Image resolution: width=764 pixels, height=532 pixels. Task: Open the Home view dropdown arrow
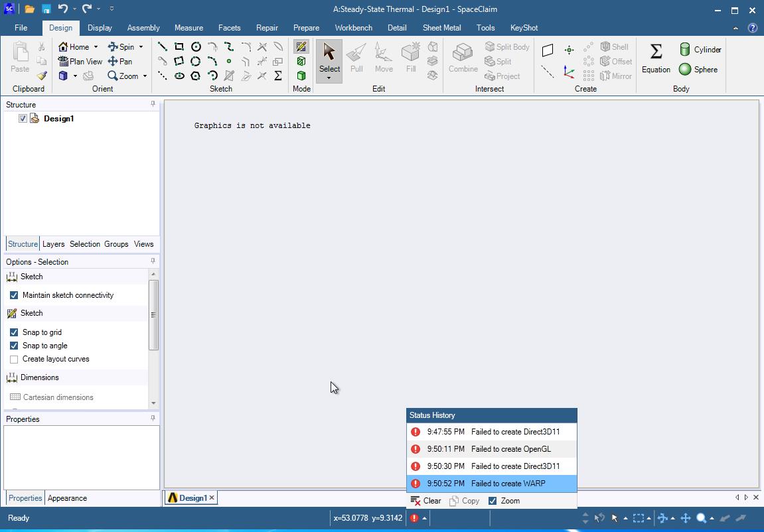[x=96, y=46]
